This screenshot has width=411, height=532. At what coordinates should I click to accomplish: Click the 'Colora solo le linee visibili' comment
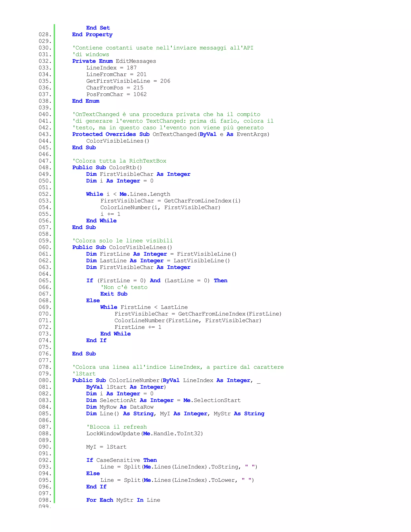(x=122, y=241)
